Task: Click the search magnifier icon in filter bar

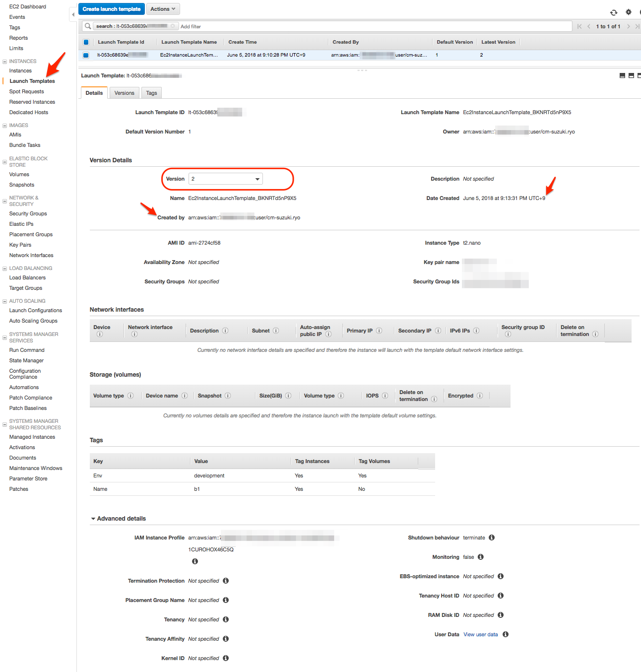Action: pyautogui.click(x=88, y=26)
